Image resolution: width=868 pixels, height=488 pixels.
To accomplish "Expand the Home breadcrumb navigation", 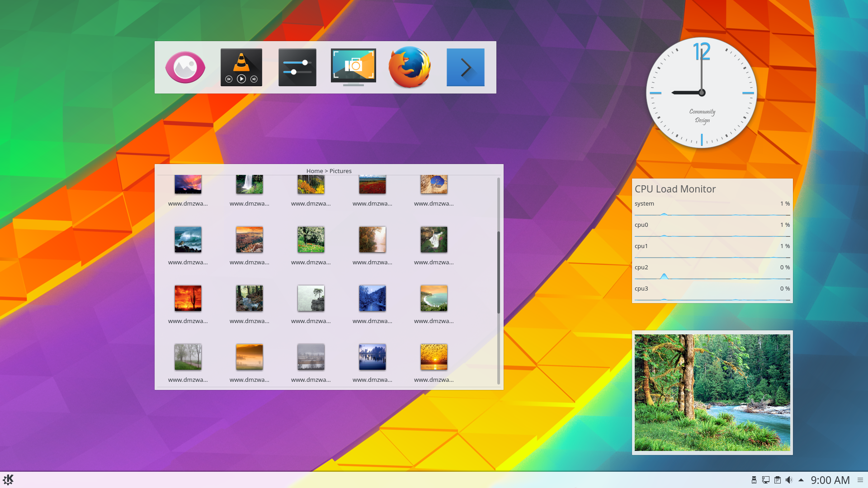I will click(x=314, y=170).
